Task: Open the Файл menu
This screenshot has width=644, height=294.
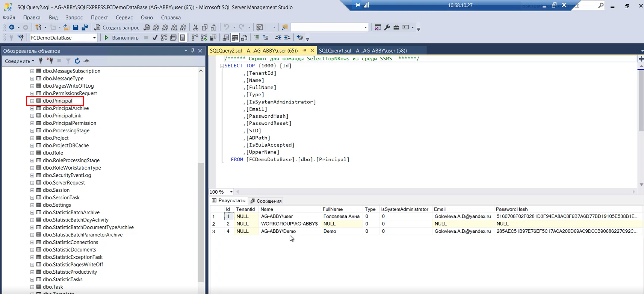Action: [9, 17]
